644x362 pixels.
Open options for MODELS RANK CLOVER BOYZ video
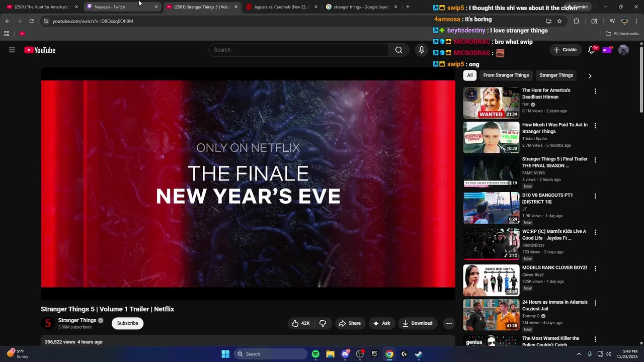click(x=595, y=268)
